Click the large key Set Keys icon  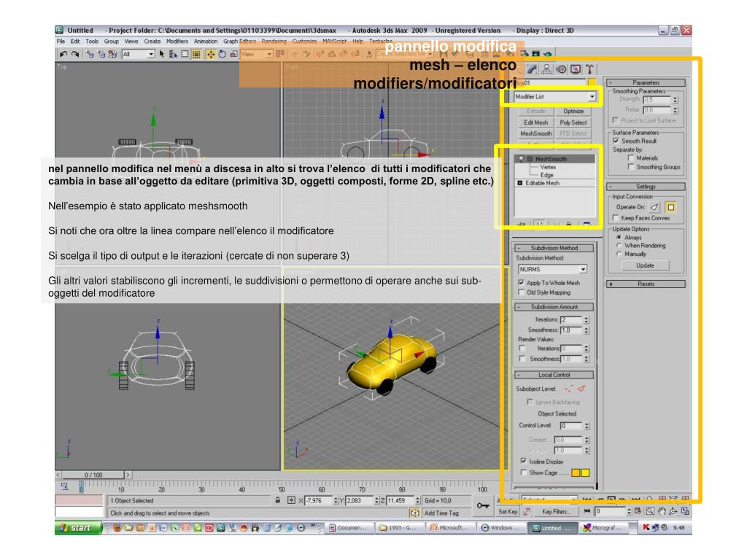483,506
